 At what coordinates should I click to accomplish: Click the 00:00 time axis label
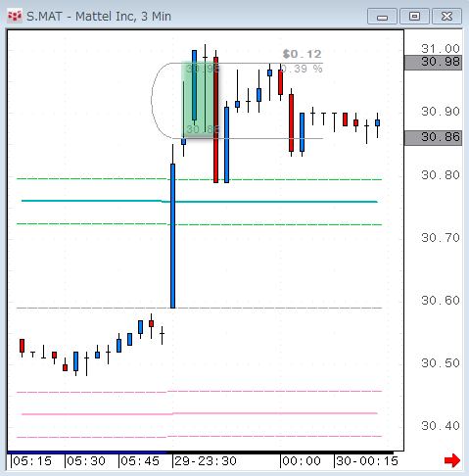click(302, 461)
